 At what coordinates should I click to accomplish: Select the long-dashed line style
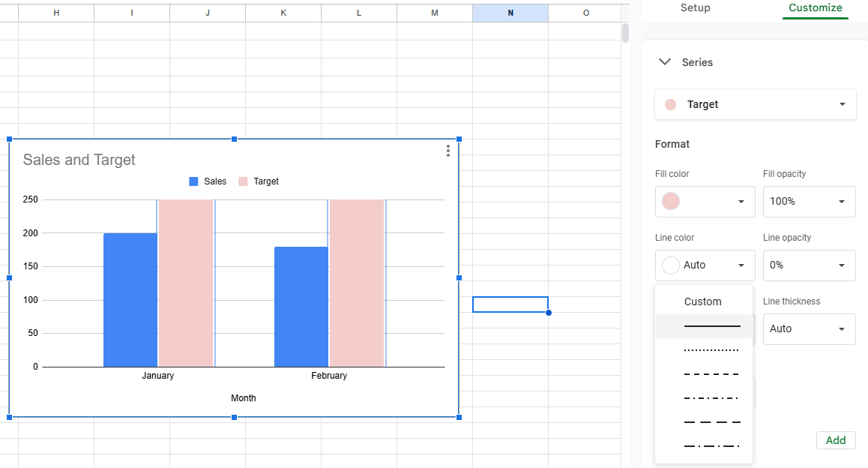click(x=711, y=422)
